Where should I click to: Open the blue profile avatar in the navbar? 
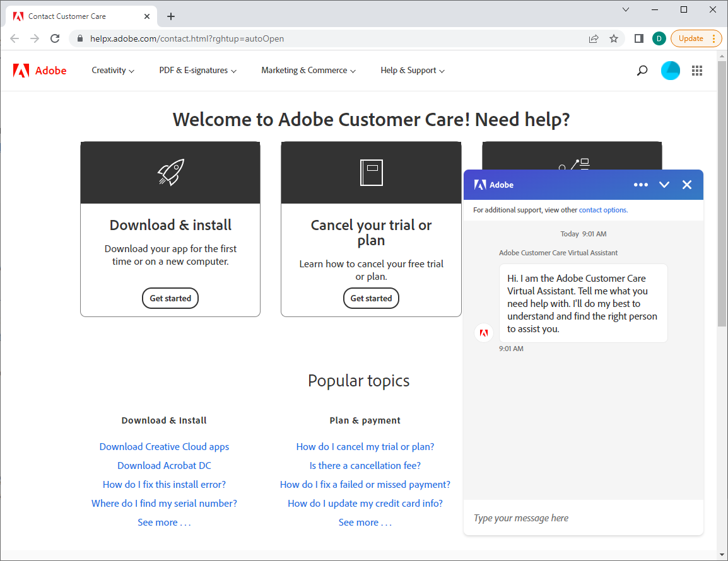(670, 70)
